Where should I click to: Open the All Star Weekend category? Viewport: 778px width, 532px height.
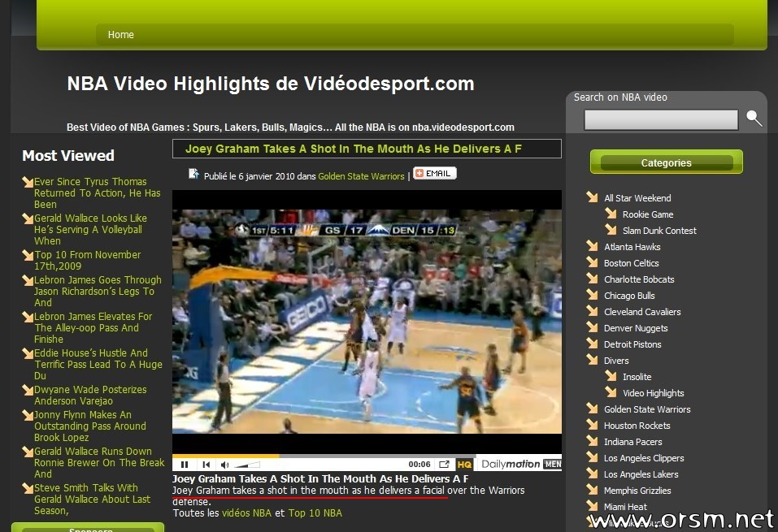coord(637,198)
